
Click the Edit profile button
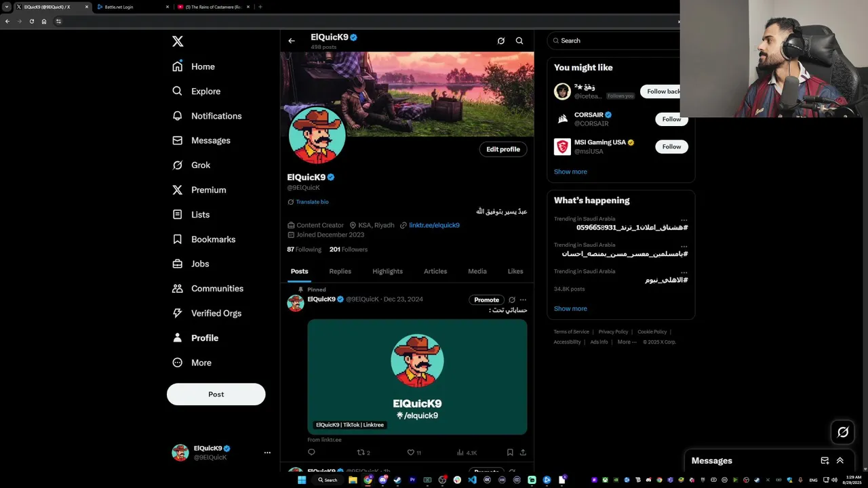pyautogui.click(x=503, y=149)
